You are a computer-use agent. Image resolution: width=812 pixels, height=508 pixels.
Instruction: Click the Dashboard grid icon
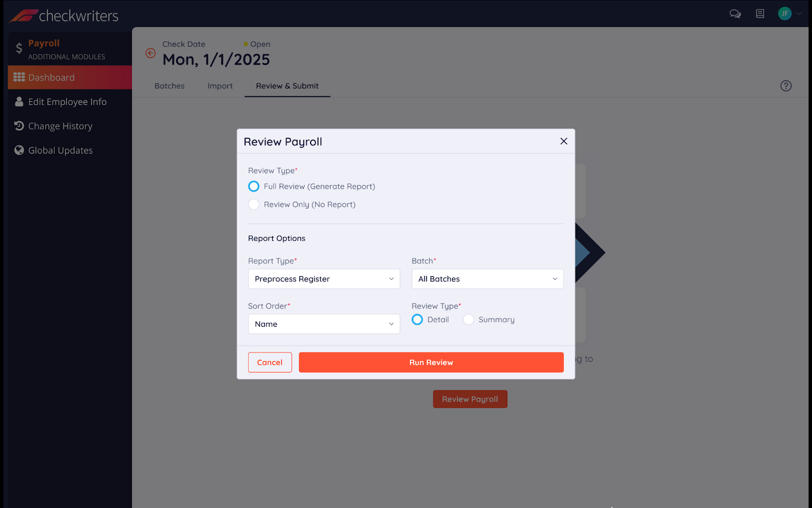(19, 77)
